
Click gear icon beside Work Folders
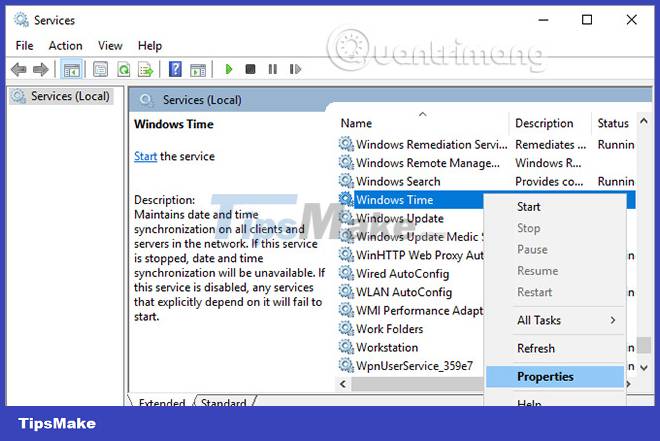(346, 329)
